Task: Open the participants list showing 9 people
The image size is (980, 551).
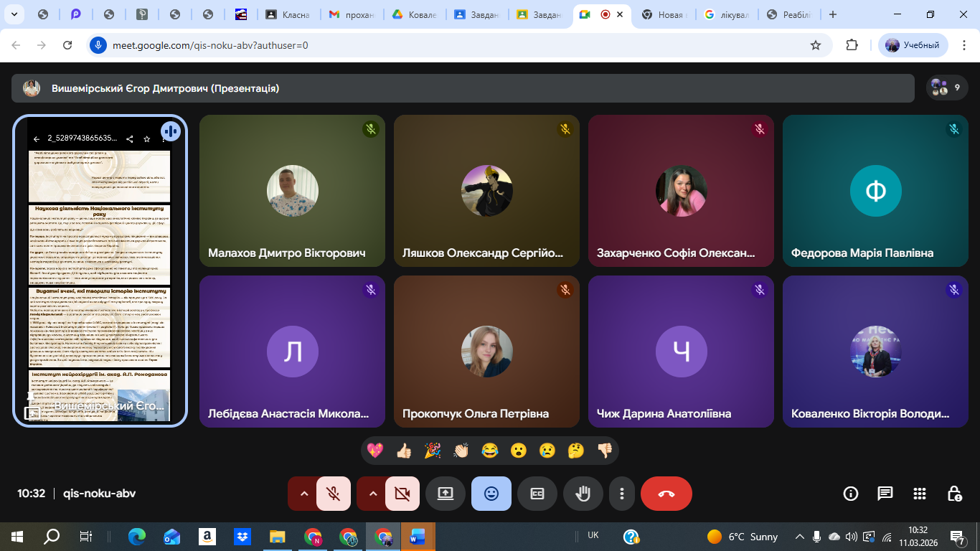Action: pos(946,88)
